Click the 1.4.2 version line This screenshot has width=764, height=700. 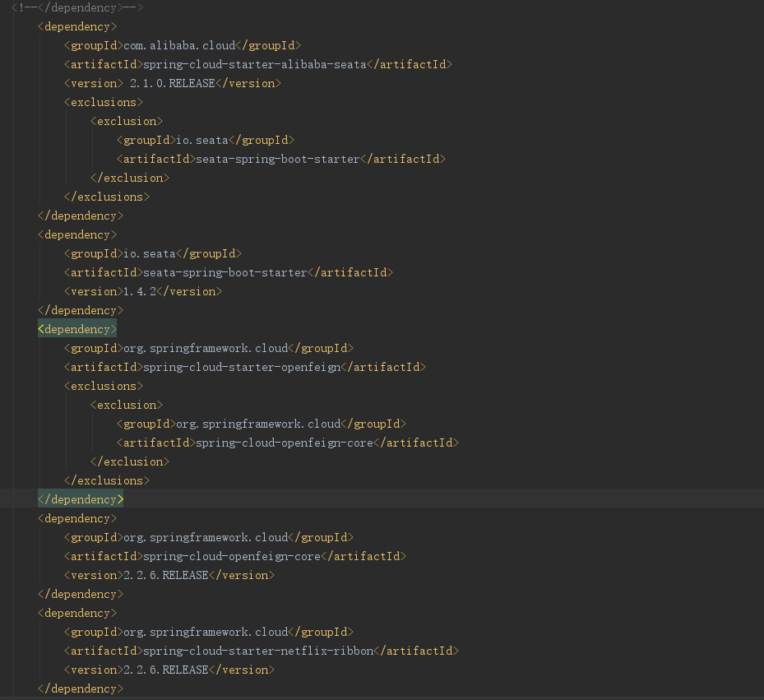[143, 291]
